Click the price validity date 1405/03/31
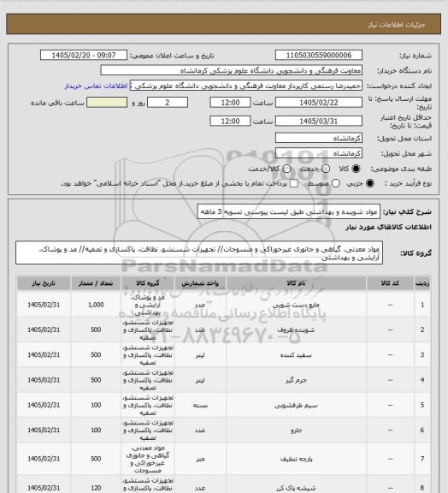This screenshot has width=448, height=493. (319, 121)
